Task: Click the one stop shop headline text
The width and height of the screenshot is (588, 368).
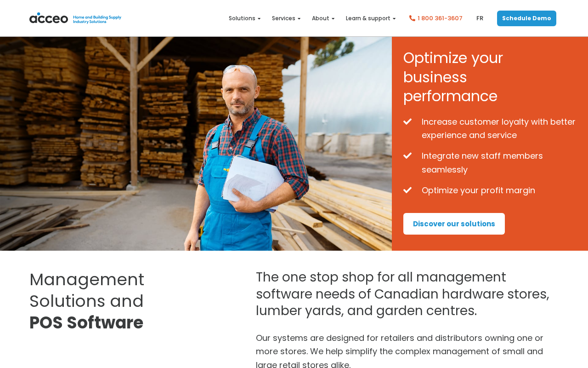Action: (x=402, y=294)
